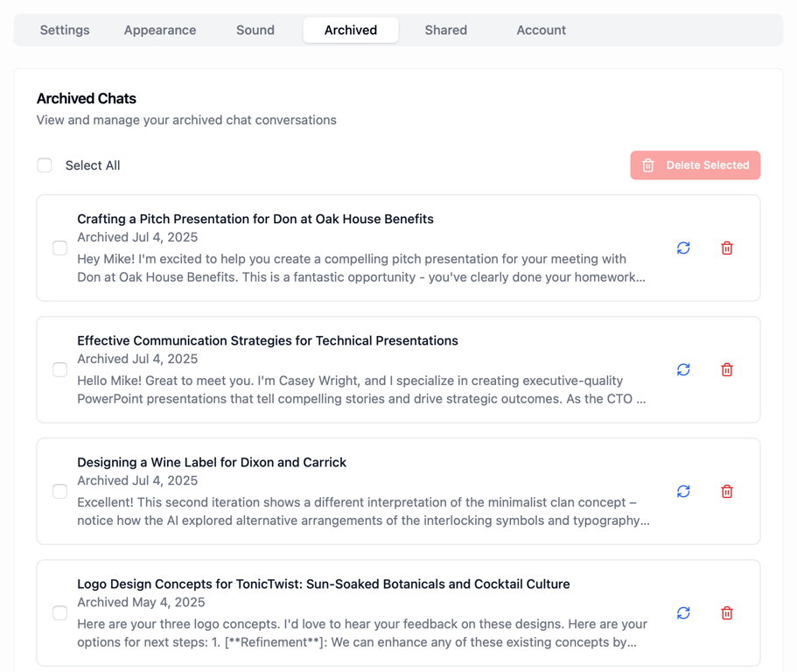Tick the TonicTwist Logo Design checkbox
The width and height of the screenshot is (797, 672).
(59, 613)
